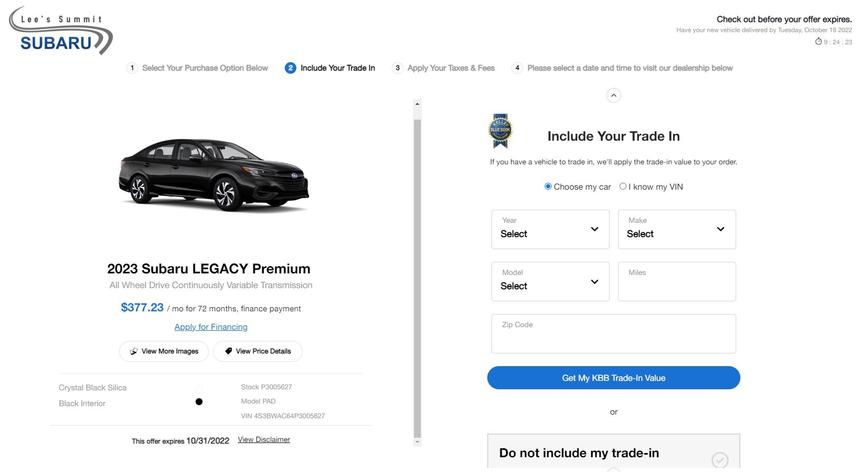Open the Make dropdown
The image size is (868, 472).
click(x=677, y=230)
